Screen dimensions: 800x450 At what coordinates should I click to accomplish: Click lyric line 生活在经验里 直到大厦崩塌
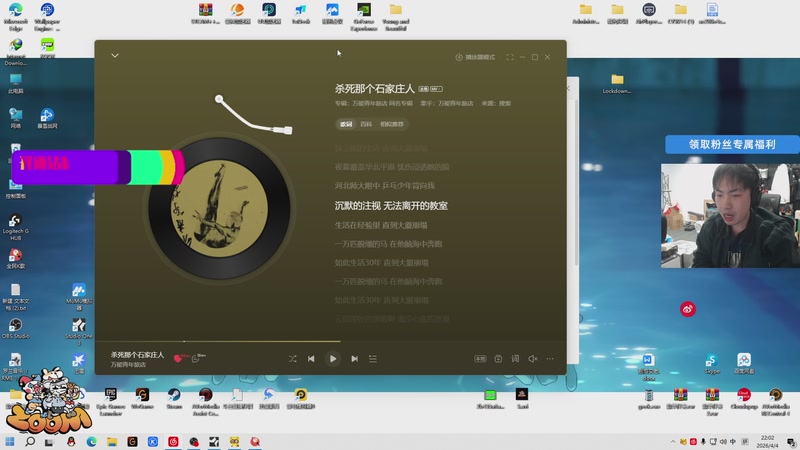pos(381,225)
